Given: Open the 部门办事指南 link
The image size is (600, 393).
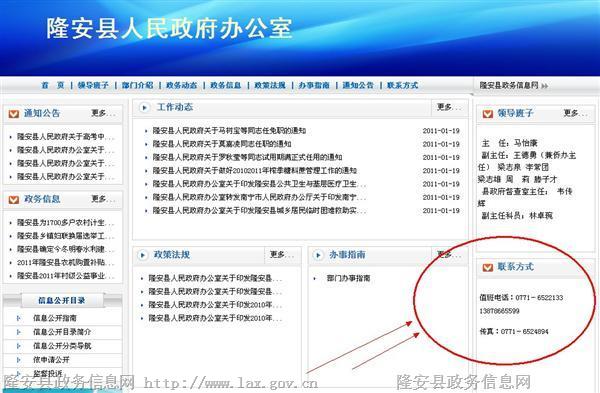Looking at the screenshot, I should [348, 278].
